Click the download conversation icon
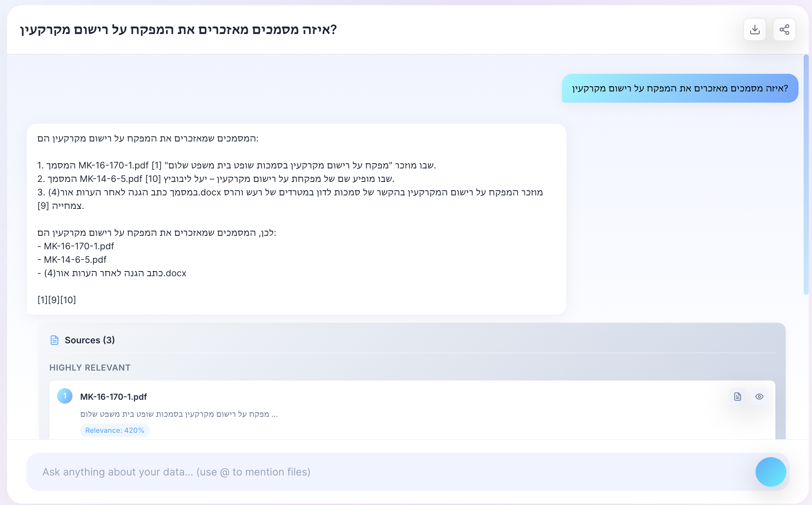 pos(755,30)
